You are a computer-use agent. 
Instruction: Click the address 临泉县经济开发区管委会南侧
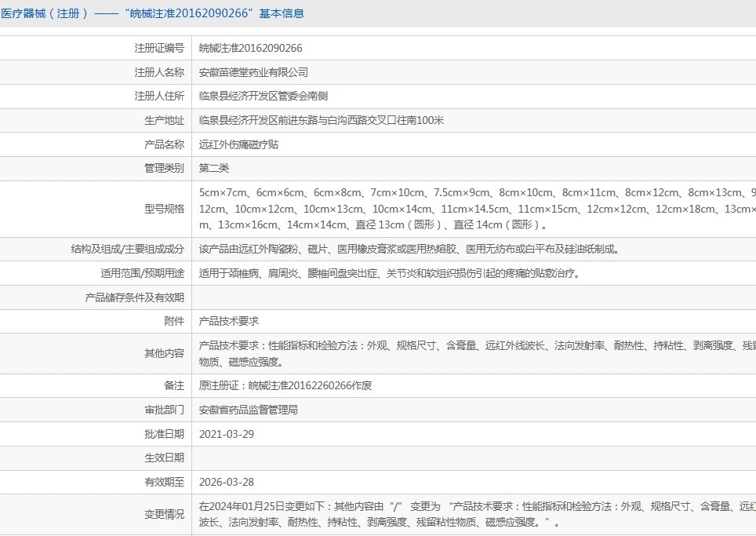(264, 96)
